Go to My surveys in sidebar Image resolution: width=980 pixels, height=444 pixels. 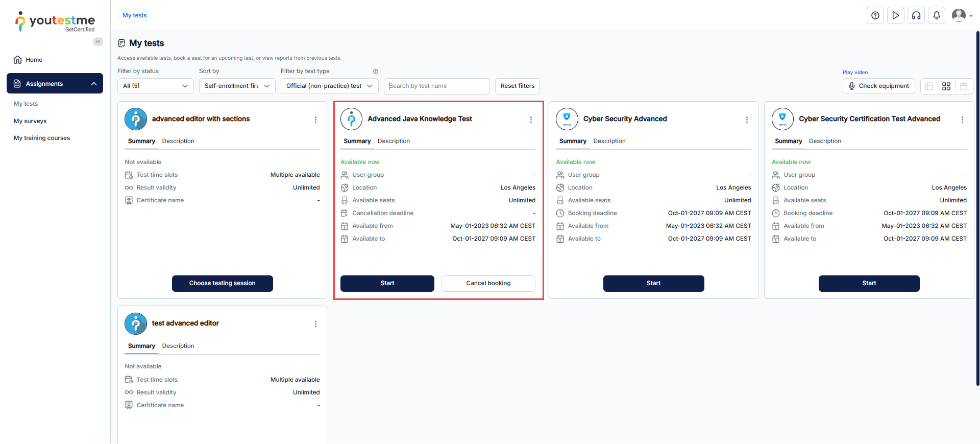(30, 121)
